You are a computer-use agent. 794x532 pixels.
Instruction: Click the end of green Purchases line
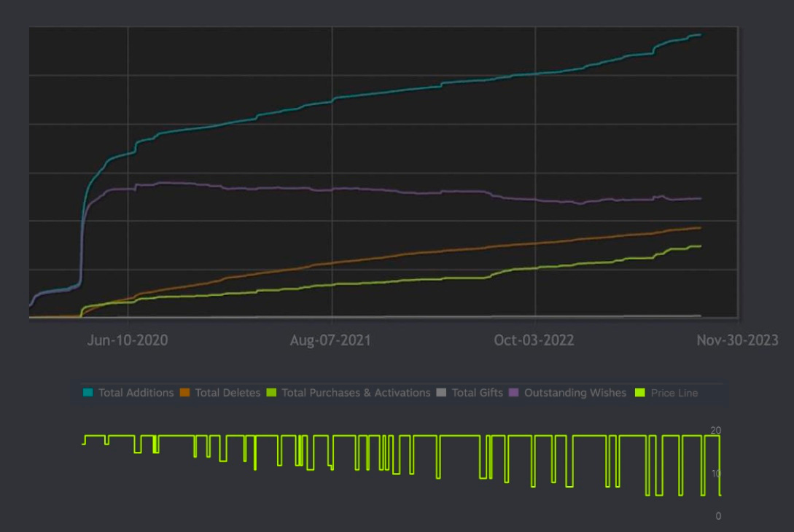701,246
